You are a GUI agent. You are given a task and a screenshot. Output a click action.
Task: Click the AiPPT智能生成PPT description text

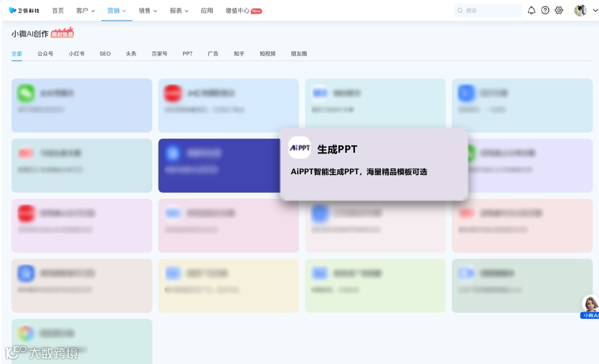[x=359, y=172]
